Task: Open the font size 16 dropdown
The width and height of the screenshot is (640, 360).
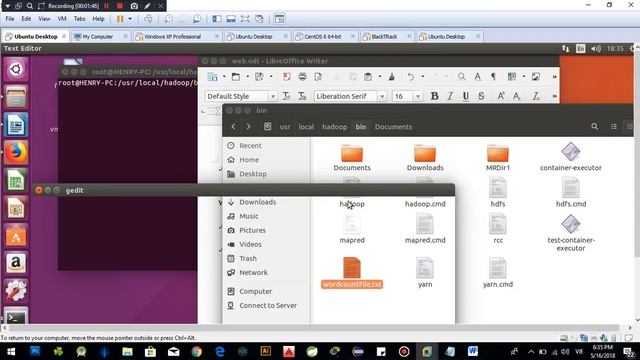Action: [x=418, y=96]
